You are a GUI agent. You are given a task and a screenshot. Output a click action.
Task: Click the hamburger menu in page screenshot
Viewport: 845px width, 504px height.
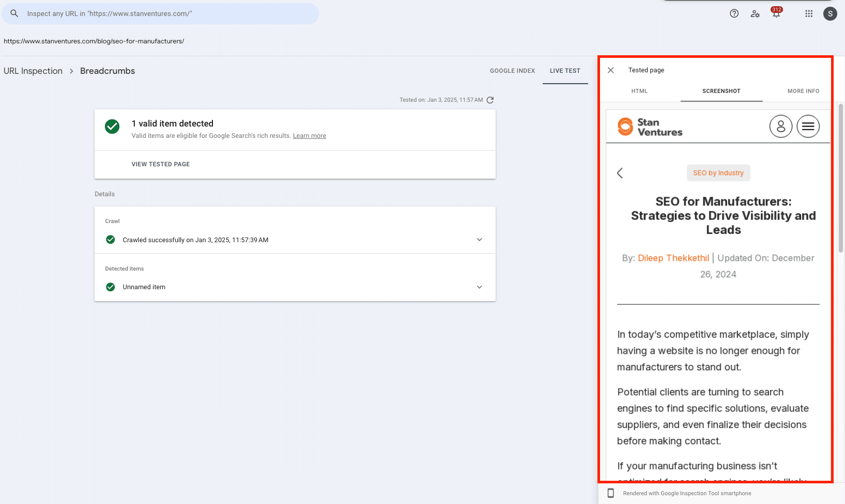[808, 126]
